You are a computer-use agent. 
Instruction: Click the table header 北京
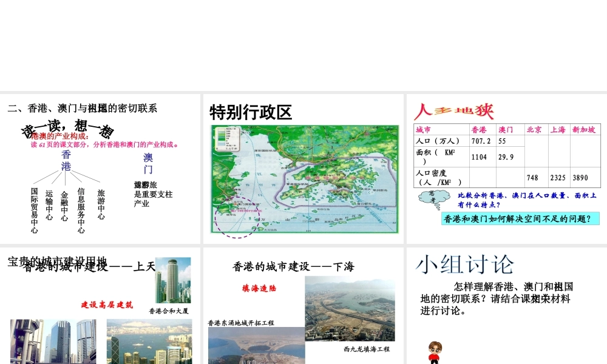tap(534, 130)
